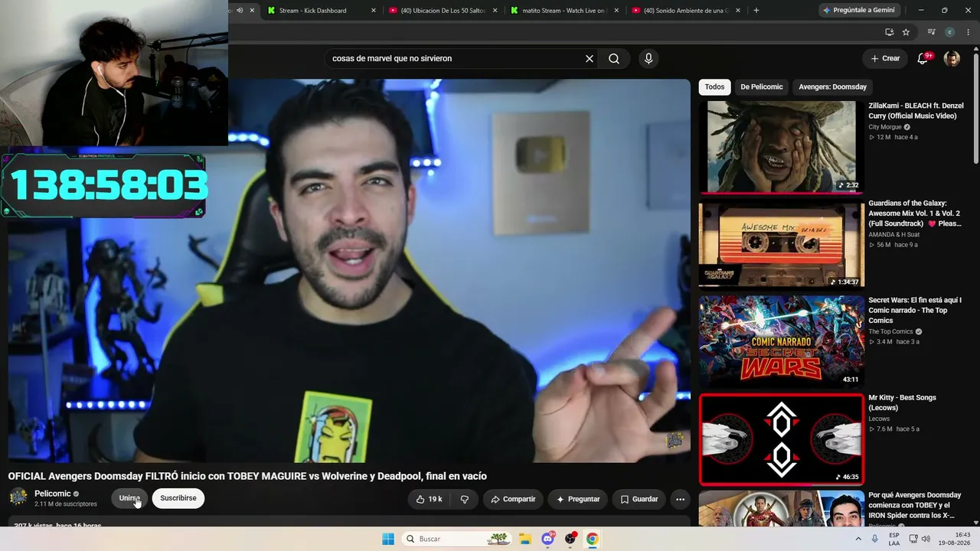The width and height of the screenshot is (980, 551).
Task: Show hidden system tray icons
Action: pos(859,539)
